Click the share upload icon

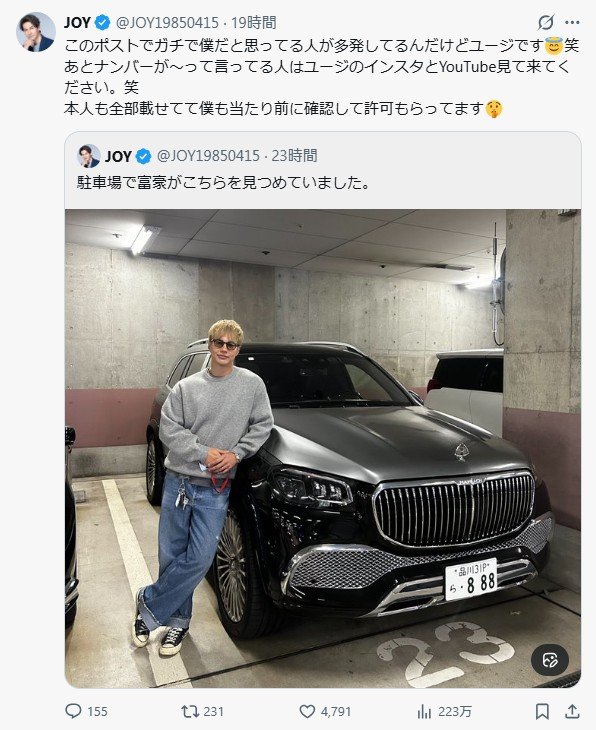coord(572,711)
